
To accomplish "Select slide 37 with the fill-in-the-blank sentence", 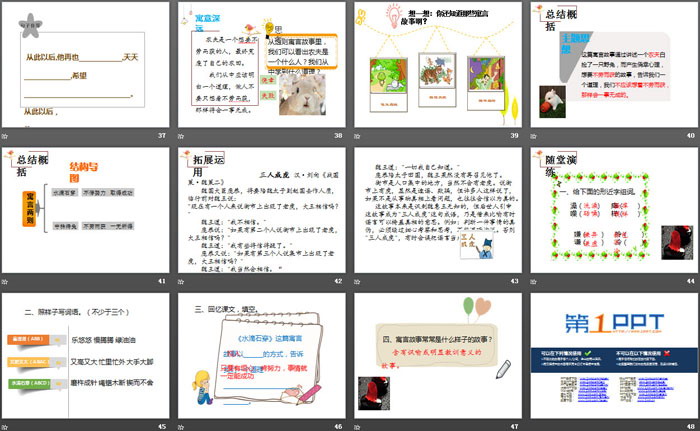I will click(x=85, y=65).
